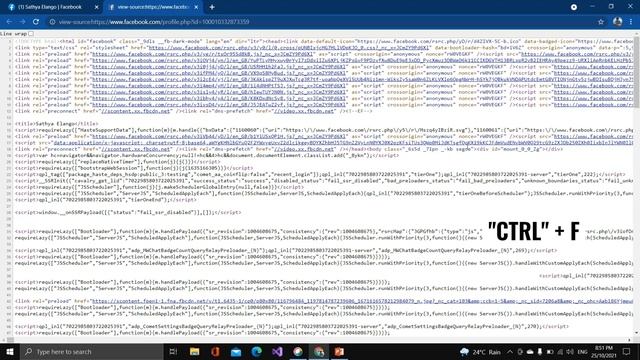
Task: Open Visual Studio from the taskbar
Action: click(x=278, y=351)
